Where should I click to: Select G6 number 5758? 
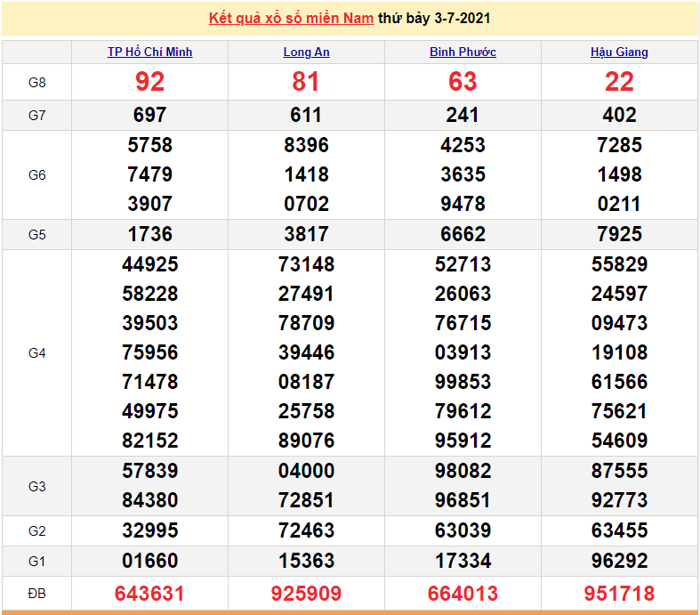tap(150, 145)
